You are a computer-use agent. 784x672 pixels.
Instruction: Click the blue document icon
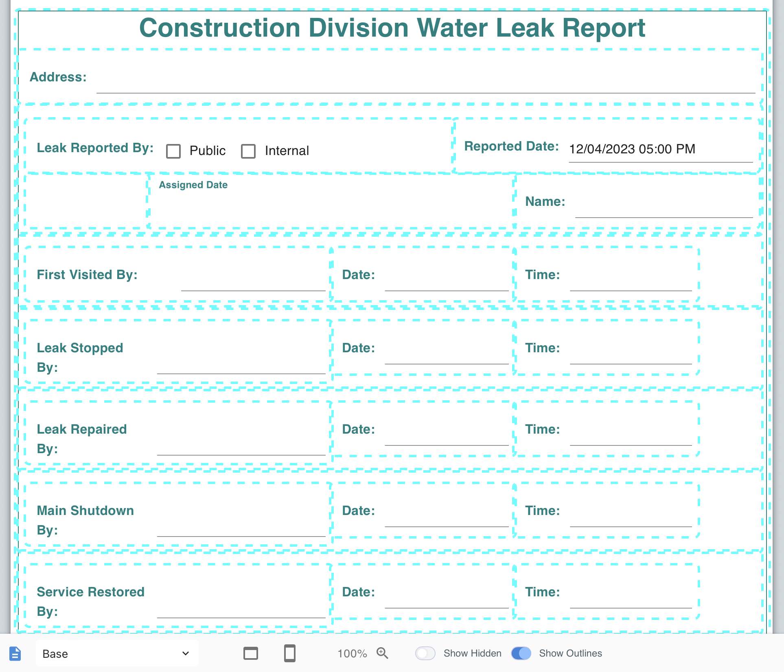(x=15, y=654)
